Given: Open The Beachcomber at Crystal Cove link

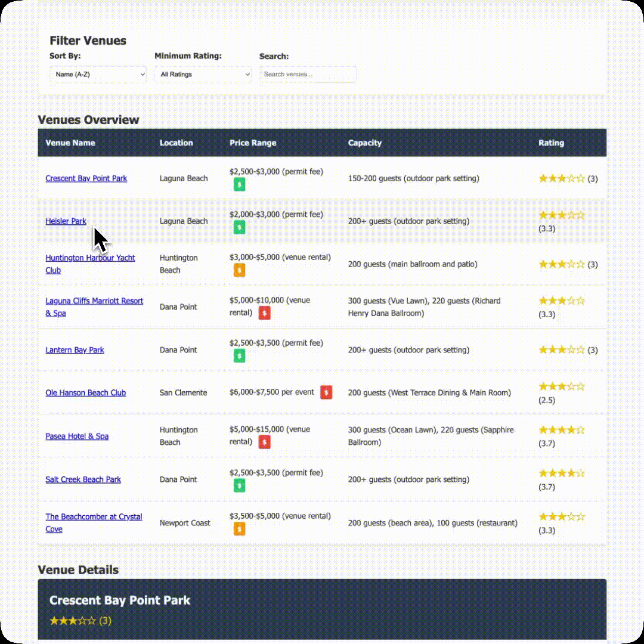Looking at the screenshot, I should (x=94, y=523).
